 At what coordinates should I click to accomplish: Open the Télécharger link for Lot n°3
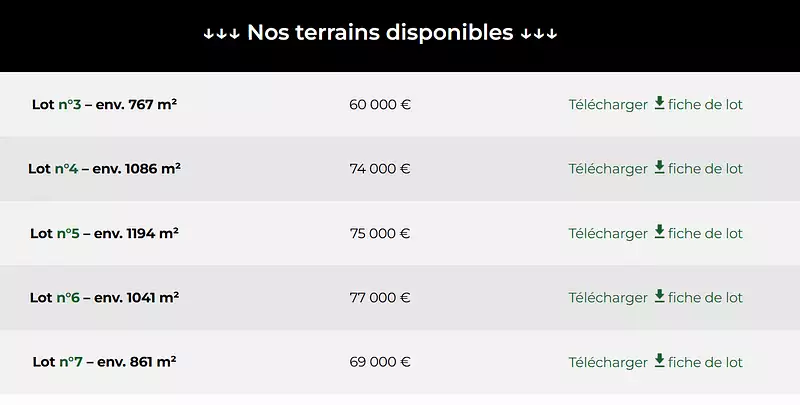coord(608,104)
